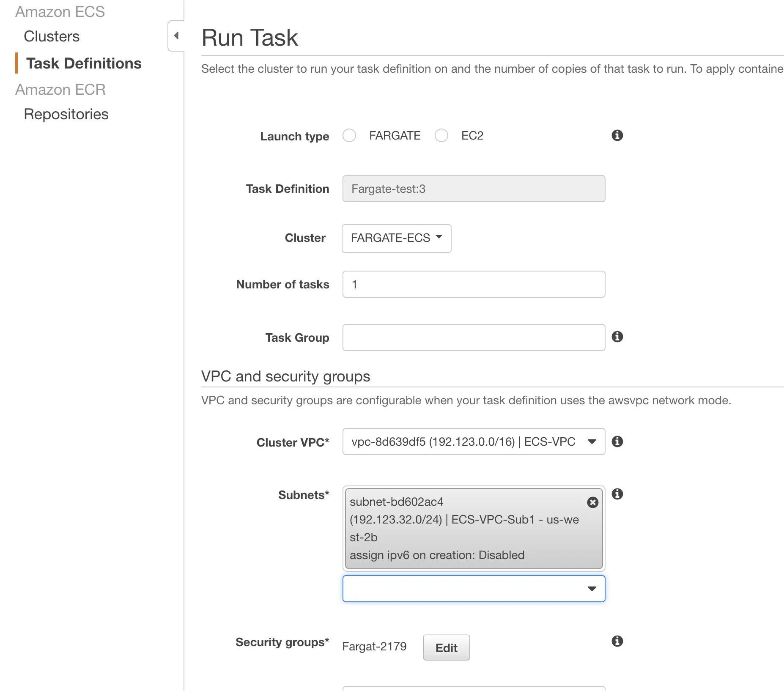Open the Cluster VPC dropdown

pyautogui.click(x=474, y=441)
